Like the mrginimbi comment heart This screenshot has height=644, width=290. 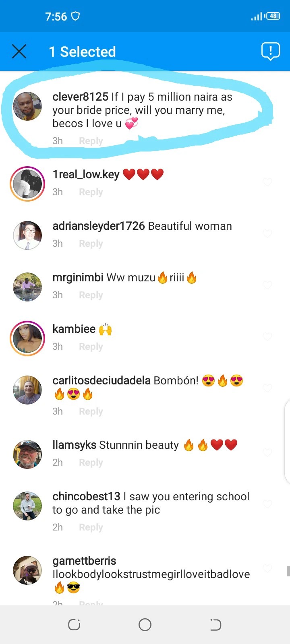coord(267,285)
